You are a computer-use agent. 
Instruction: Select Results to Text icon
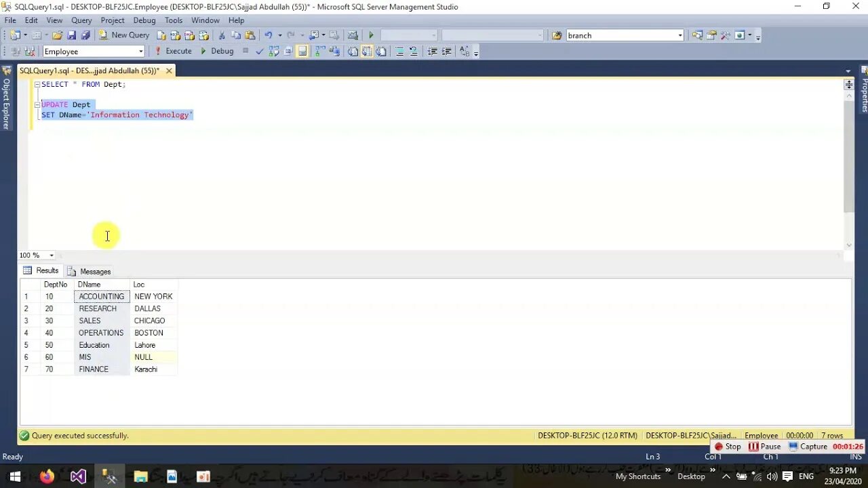click(x=353, y=52)
